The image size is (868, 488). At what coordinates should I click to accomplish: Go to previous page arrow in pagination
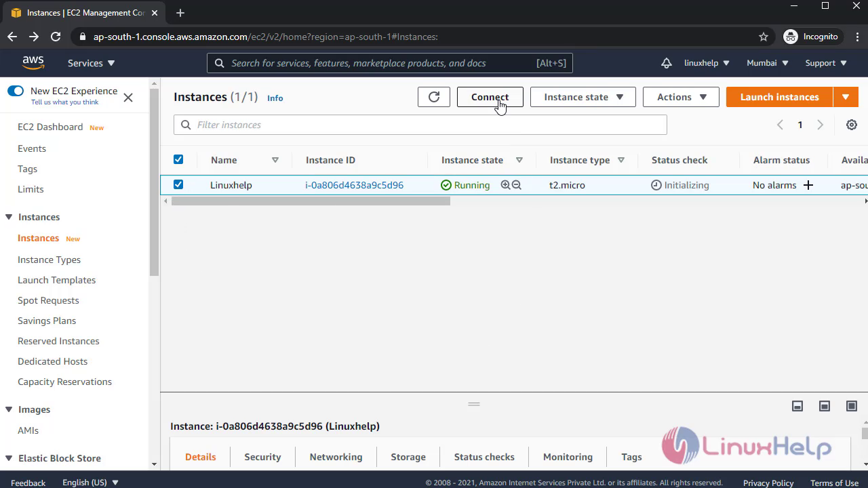point(780,125)
